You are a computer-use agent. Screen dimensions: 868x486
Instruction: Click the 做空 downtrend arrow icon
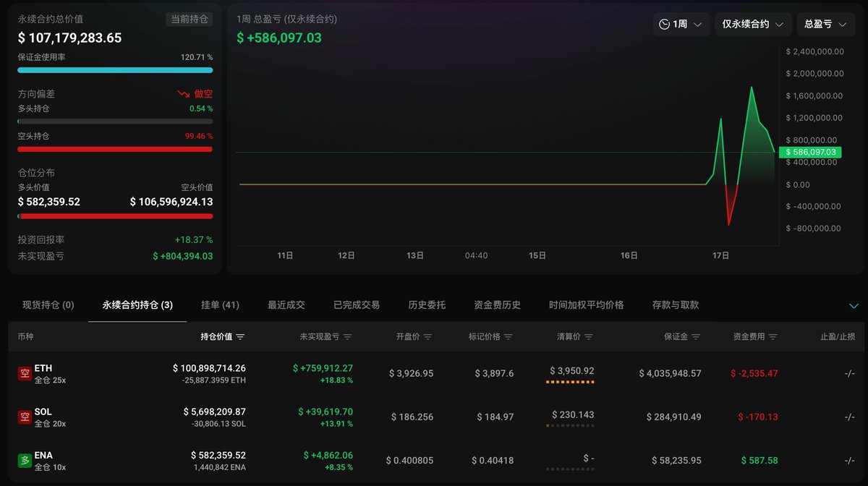[x=184, y=94]
